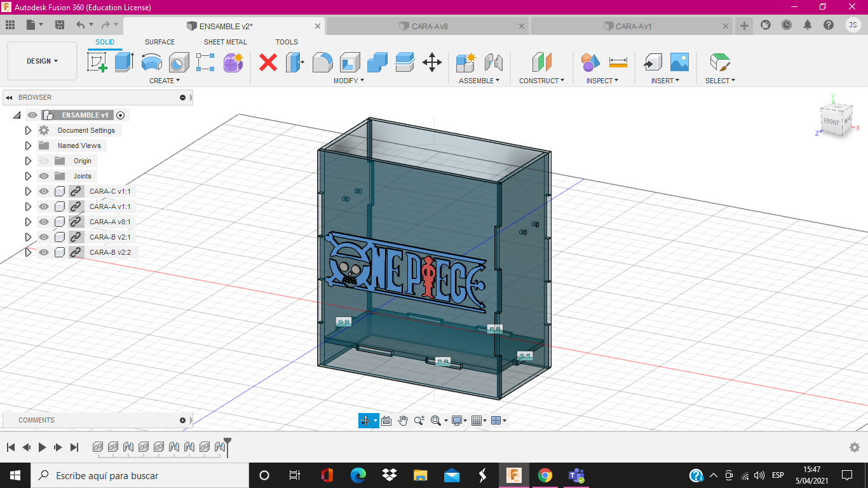
Task: Select the Offset Plane construct tool
Action: tap(541, 62)
